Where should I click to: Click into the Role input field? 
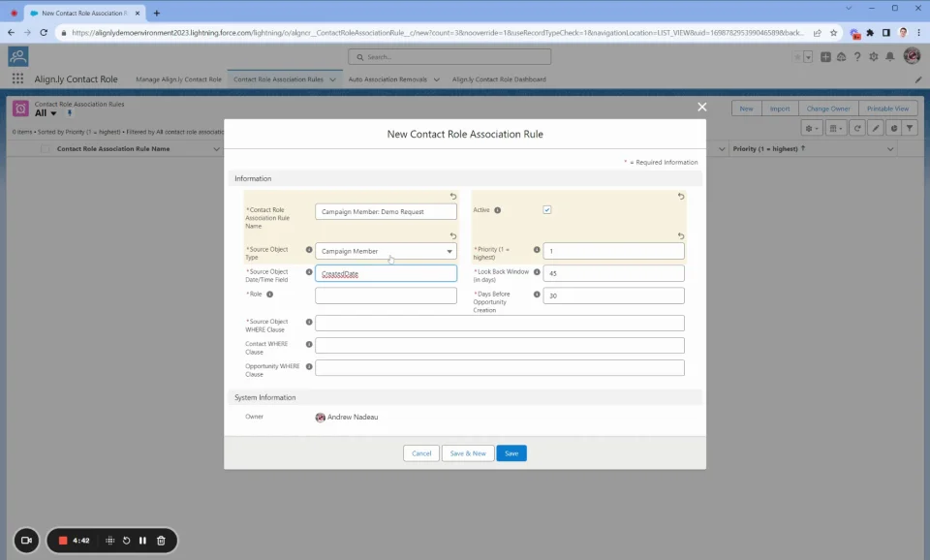(386, 296)
